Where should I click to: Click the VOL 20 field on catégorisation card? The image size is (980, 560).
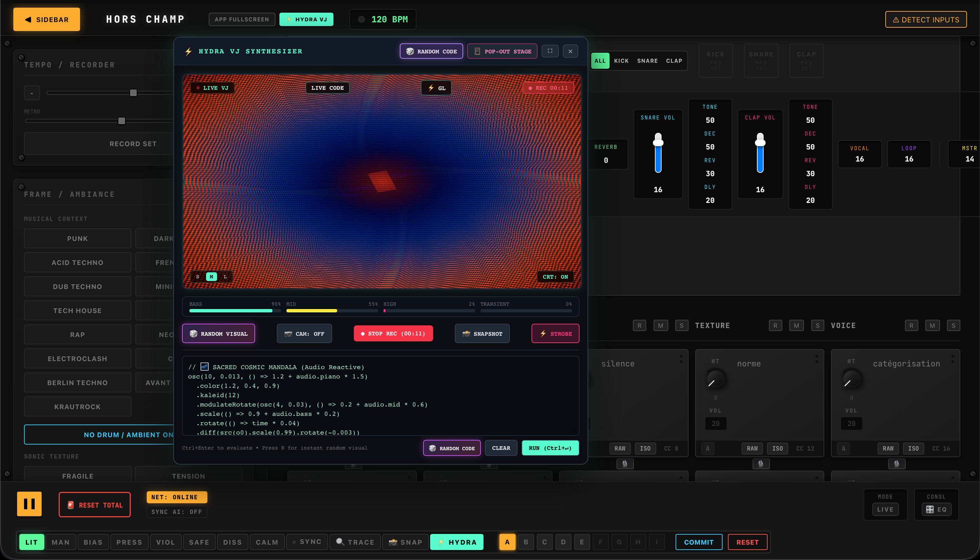click(x=851, y=423)
